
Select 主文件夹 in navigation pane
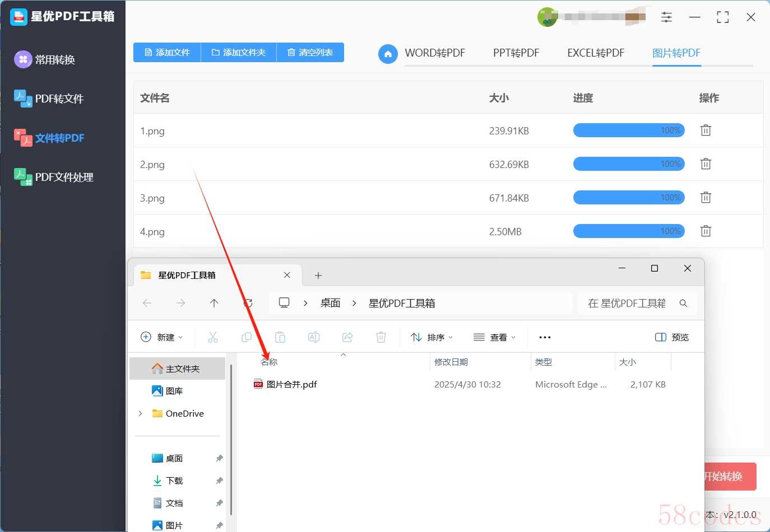click(x=177, y=368)
